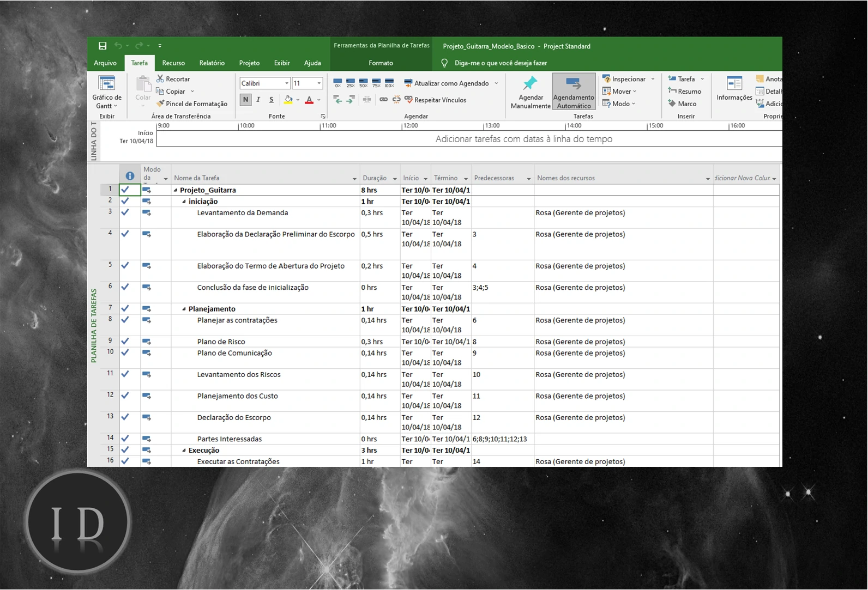This screenshot has width=868, height=590.
Task: Toggle italic formatting
Action: 258,100
